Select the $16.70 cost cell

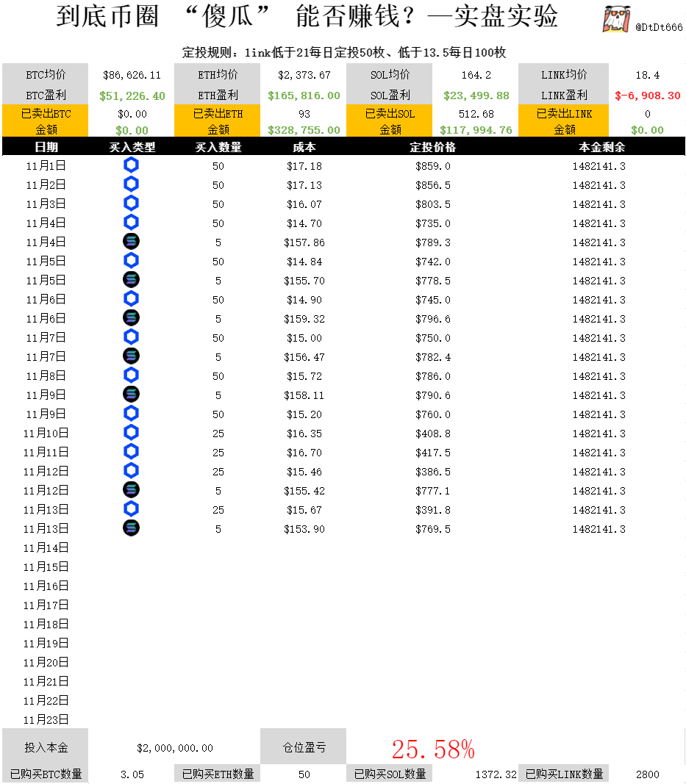[x=304, y=453]
